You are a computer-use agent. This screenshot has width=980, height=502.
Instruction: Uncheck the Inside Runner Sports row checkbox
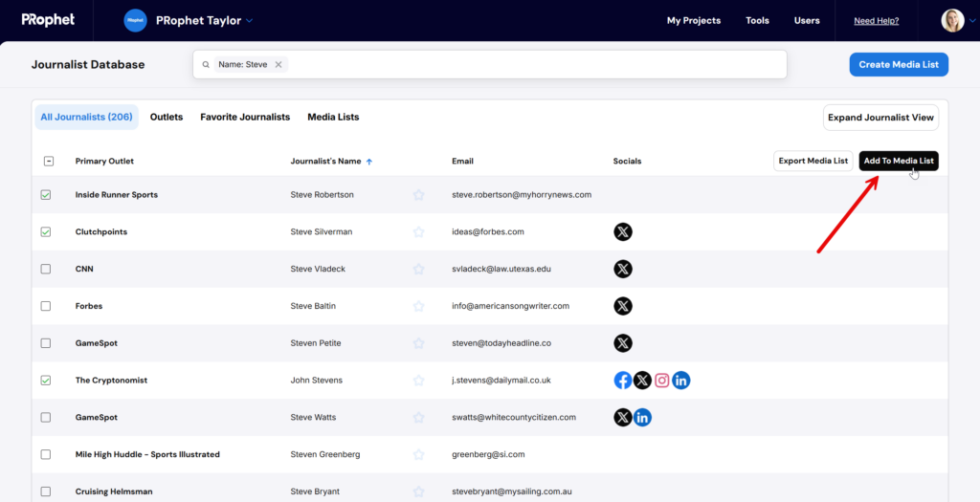(x=46, y=195)
